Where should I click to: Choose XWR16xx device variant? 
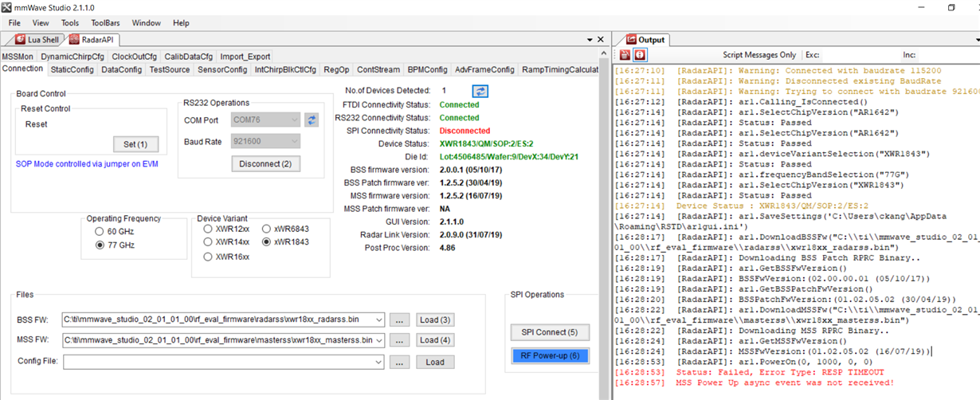pyautogui.click(x=208, y=257)
